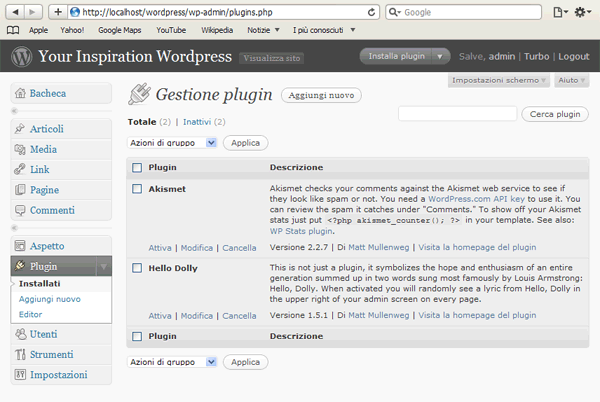Expand the Installa plugin arrow menu
The height and width of the screenshot is (402, 600).
[x=440, y=57]
